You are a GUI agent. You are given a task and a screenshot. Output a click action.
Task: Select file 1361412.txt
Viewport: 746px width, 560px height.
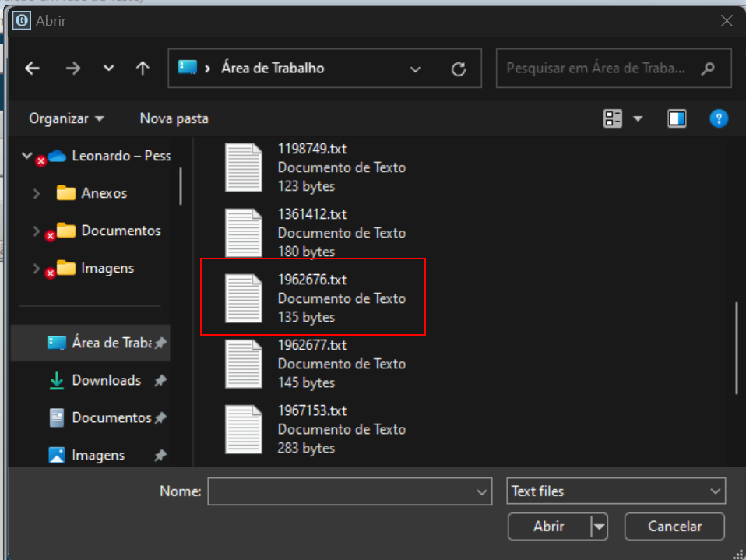[x=314, y=233]
